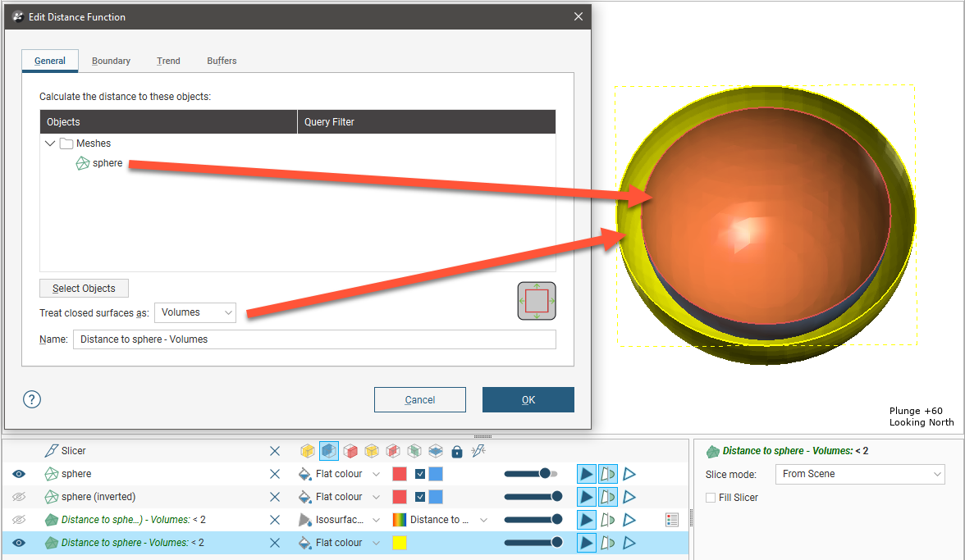Toggle filled-triangle display for sphere row
This screenshot has height=560, width=965.
point(587,474)
